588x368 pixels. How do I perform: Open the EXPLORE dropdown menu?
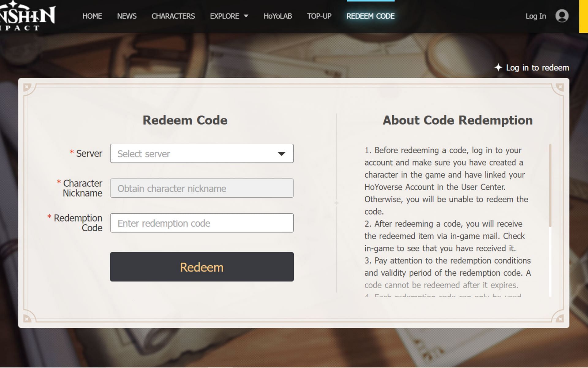(229, 16)
